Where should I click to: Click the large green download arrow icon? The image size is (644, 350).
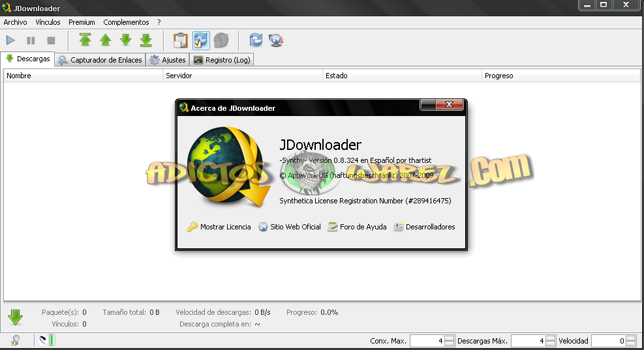click(x=15, y=317)
